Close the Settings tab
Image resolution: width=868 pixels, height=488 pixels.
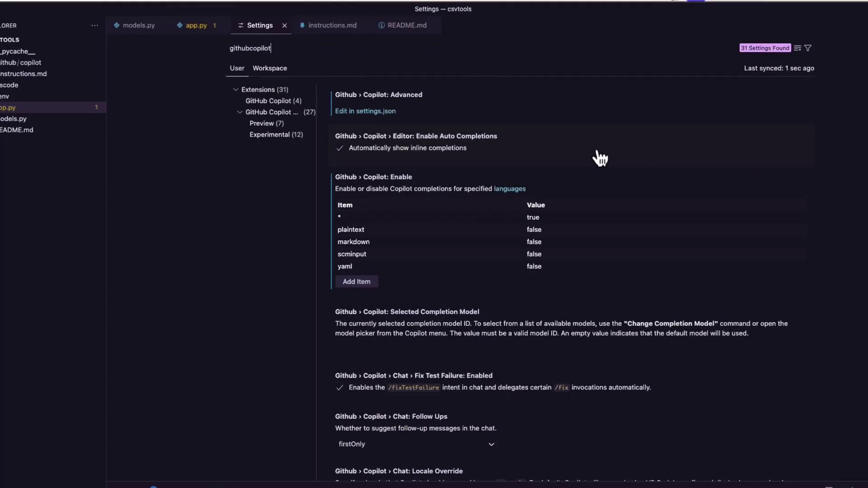click(284, 25)
